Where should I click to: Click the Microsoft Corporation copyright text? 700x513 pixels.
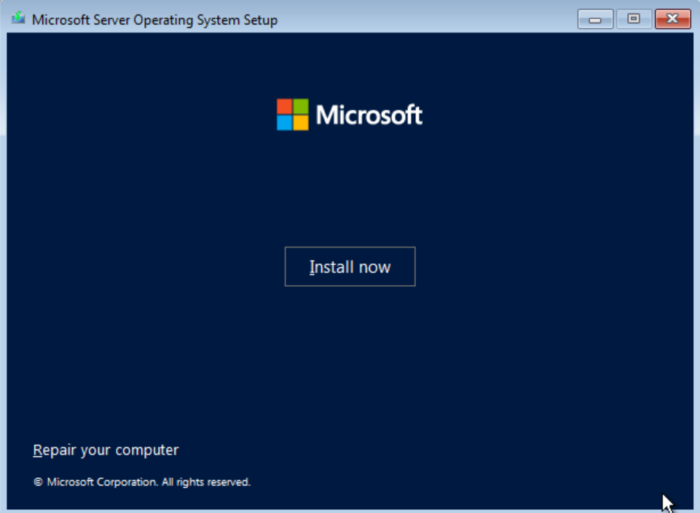pos(142,482)
